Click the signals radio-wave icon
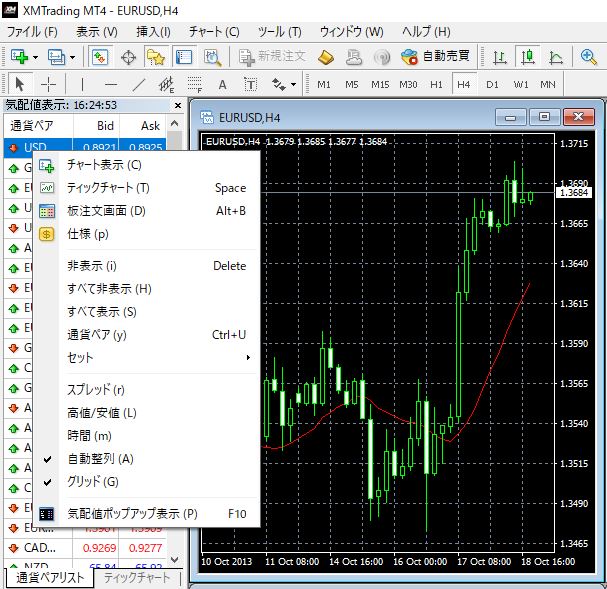 [382, 58]
